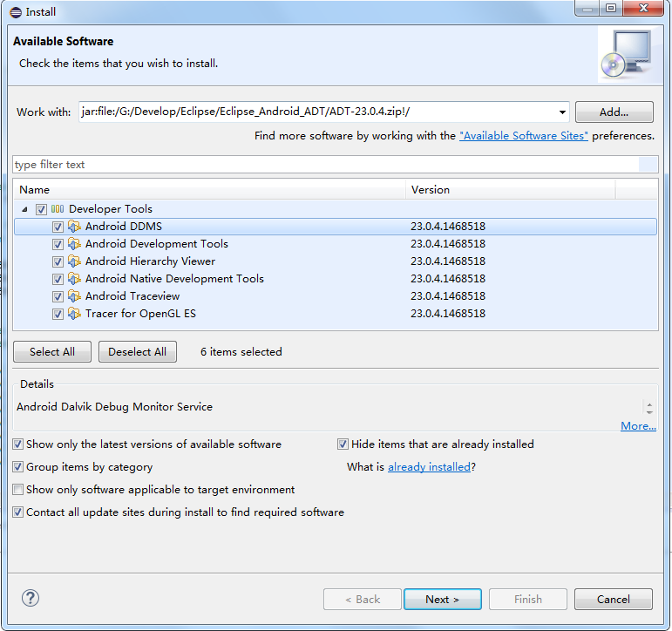Toggle Contact all update sites checkbox
This screenshot has width=672, height=631.
(x=18, y=512)
